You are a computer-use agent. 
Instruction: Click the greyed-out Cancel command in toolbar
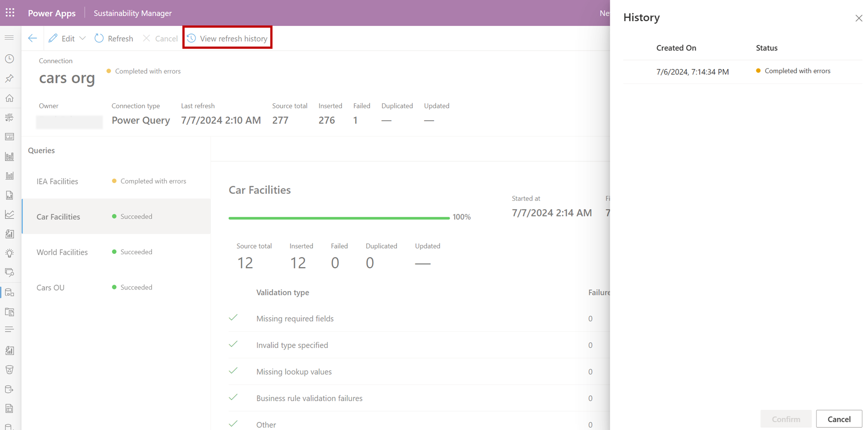[160, 39]
